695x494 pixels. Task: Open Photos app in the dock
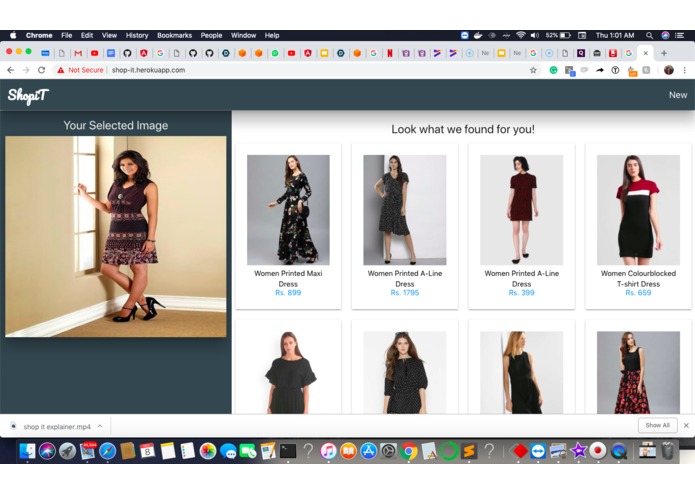207,451
